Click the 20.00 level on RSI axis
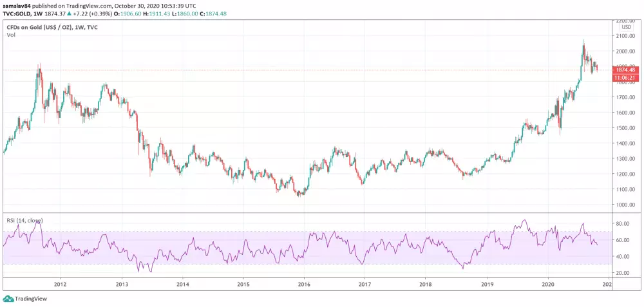This screenshot has height=307, width=644. point(621,273)
